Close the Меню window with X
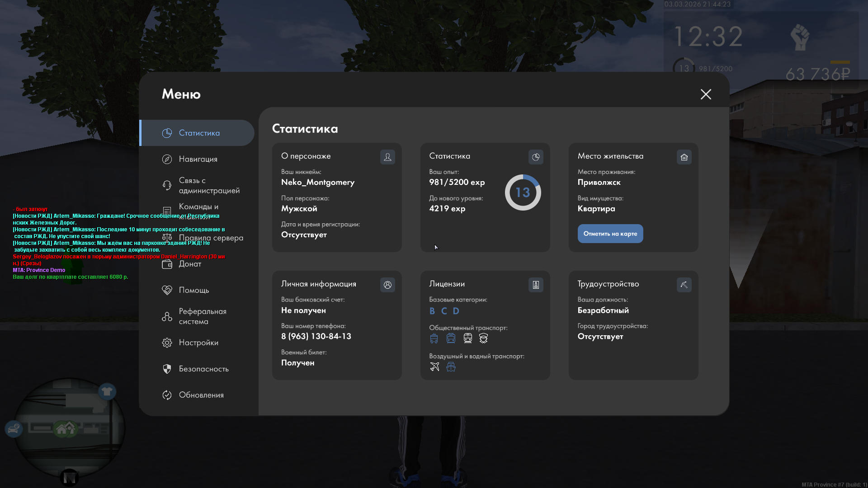The width and height of the screenshot is (868, 488). (x=706, y=94)
